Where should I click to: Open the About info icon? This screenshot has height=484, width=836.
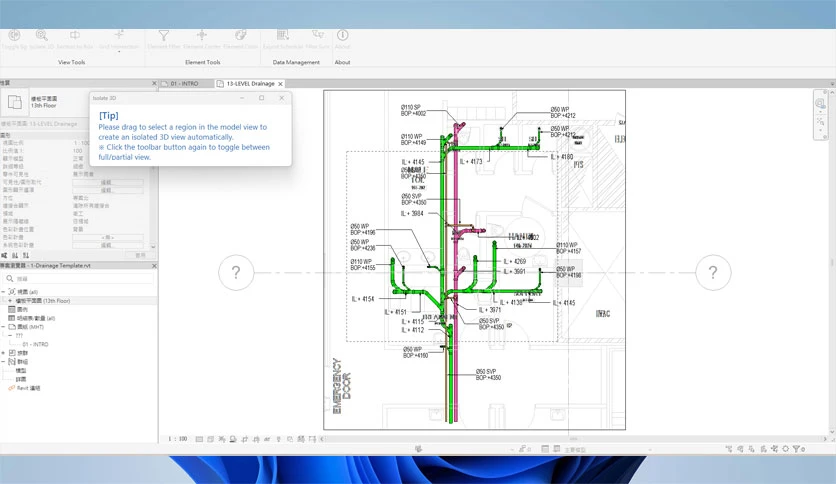click(x=342, y=35)
